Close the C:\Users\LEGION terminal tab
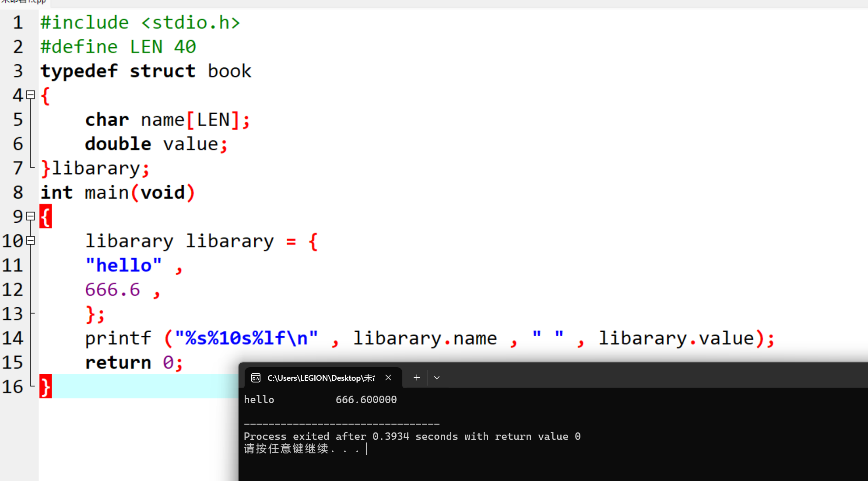The image size is (868, 481). [x=388, y=377]
